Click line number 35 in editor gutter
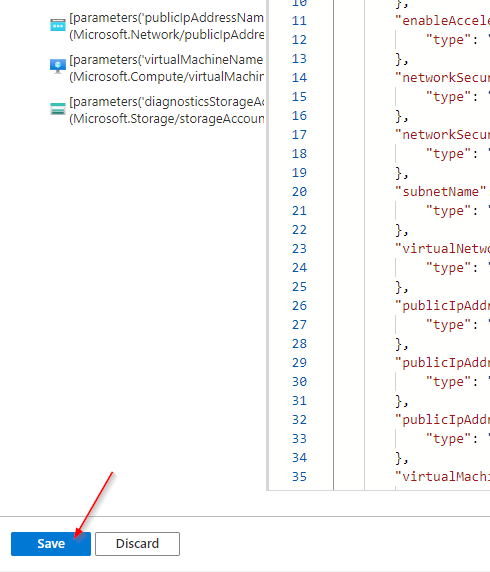This screenshot has width=490, height=572. click(x=299, y=476)
